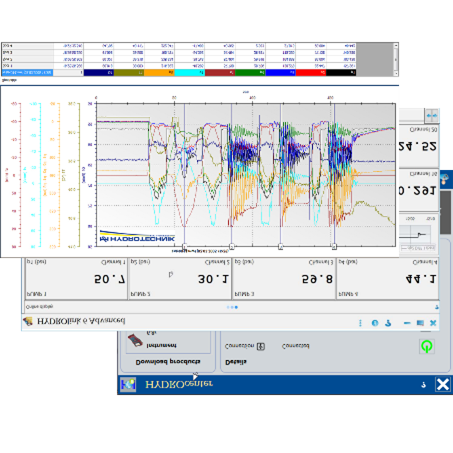
Task: Click the third cursor marker box on graph axis
Action: pyautogui.click(x=281, y=247)
